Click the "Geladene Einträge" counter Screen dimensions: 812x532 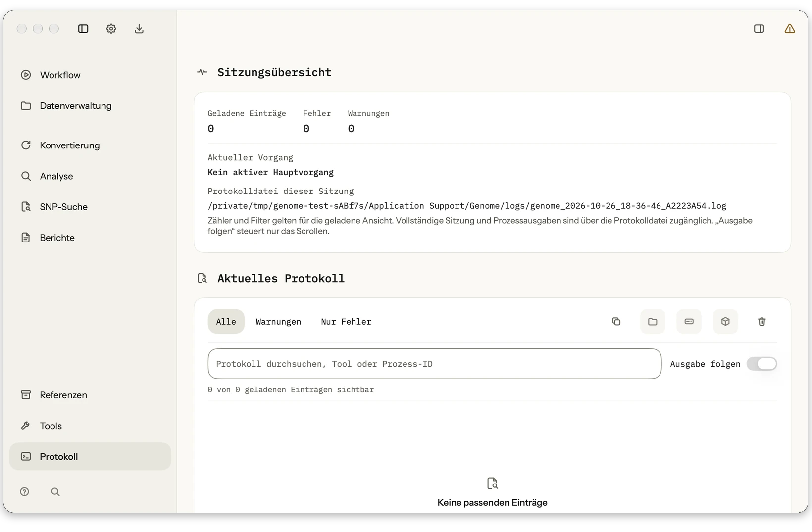pos(247,121)
